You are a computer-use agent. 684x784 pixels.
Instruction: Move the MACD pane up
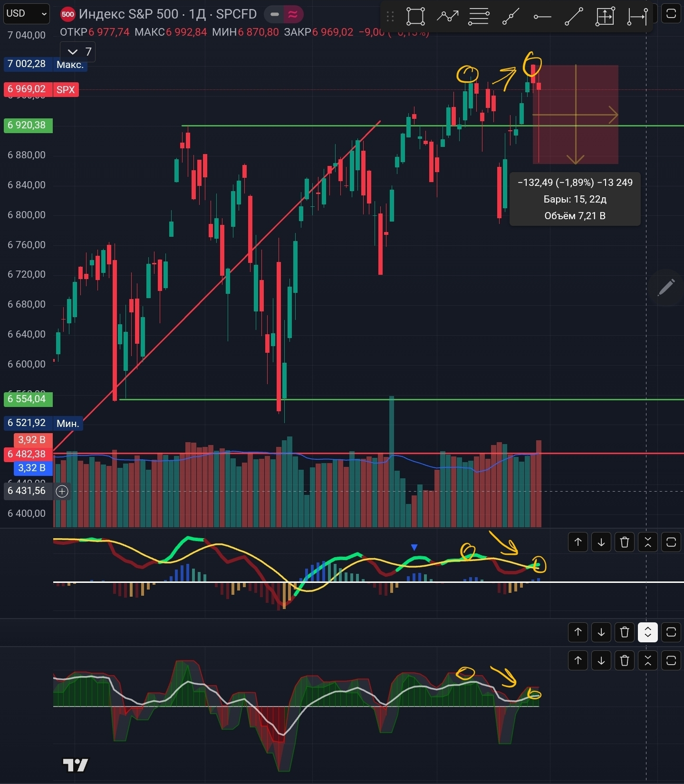click(x=578, y=542)
